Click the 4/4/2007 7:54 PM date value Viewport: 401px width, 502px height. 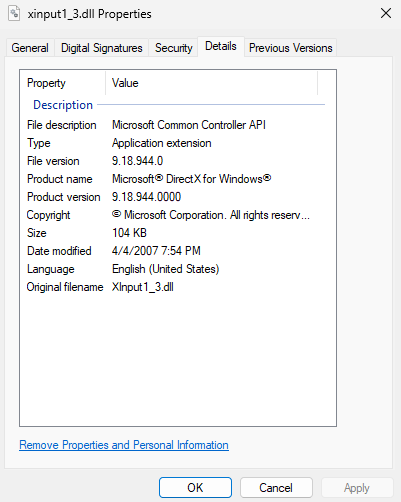[156, 251]
